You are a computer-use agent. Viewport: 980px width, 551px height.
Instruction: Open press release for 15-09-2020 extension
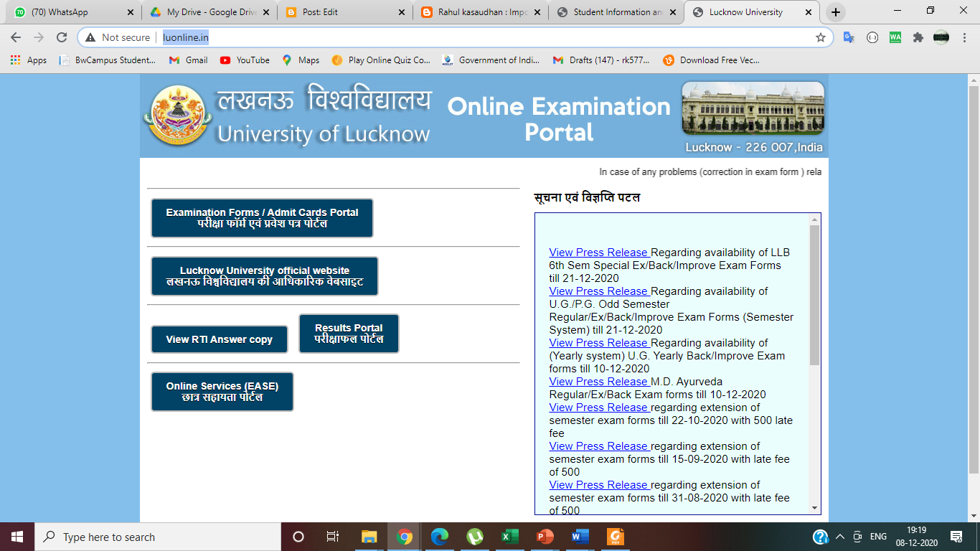tap(599, 446)
